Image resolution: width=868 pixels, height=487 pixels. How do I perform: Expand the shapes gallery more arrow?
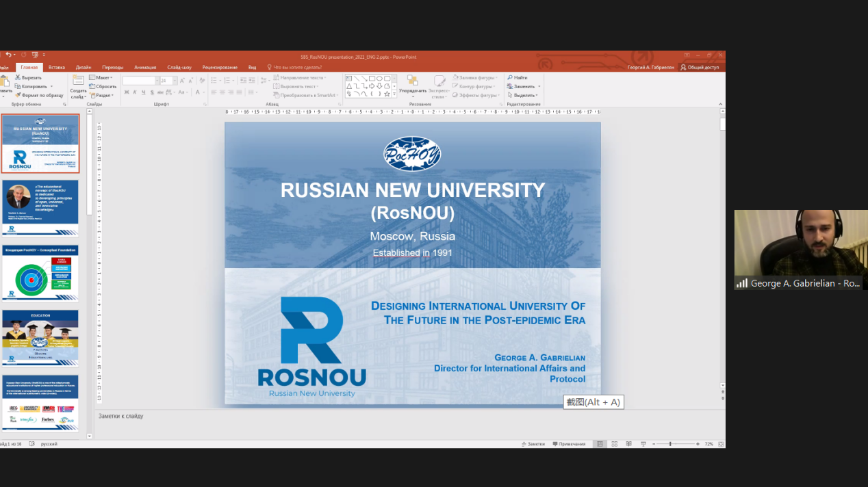tap(394, 94)
